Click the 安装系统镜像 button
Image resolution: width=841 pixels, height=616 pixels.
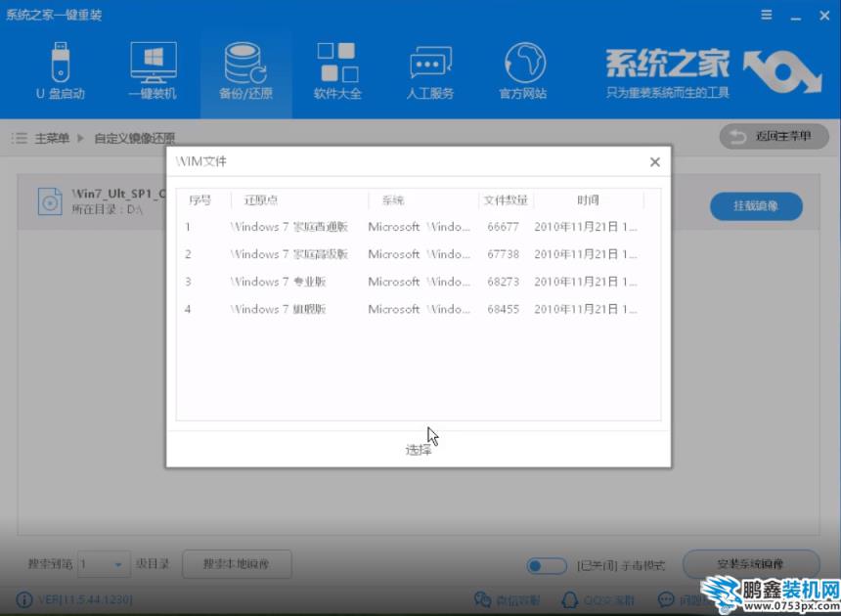pos(750,564)
